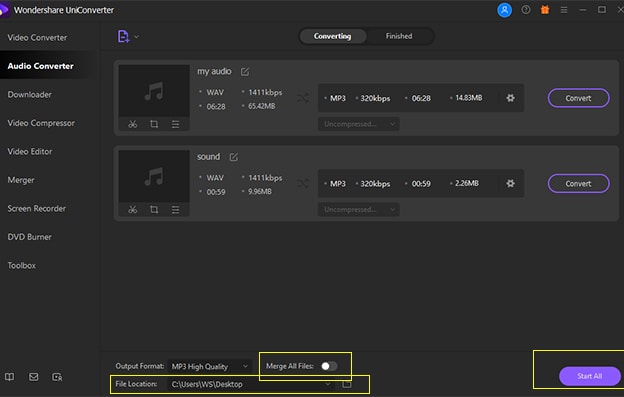Rename the 'my audio' file with edit icon
624x397 pixels.
(245, 72)
